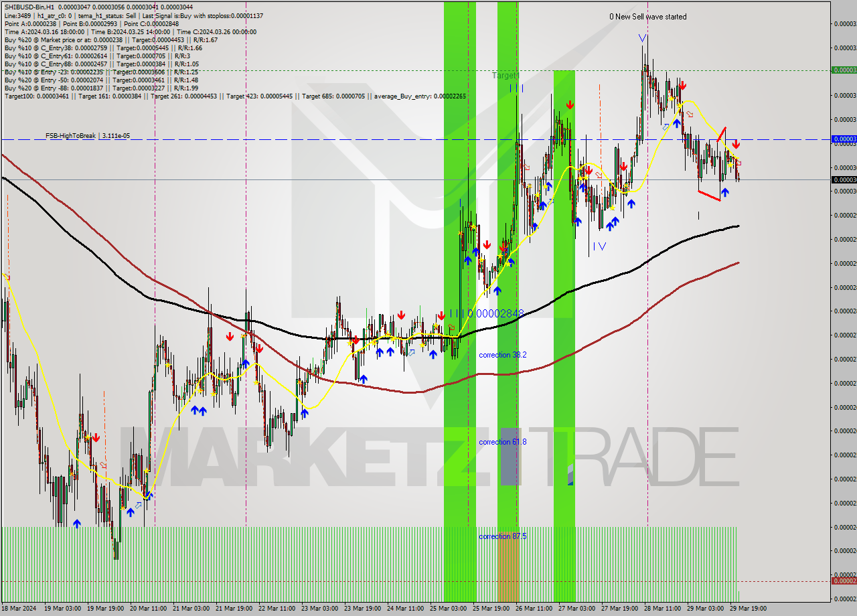The height and width of the screenshot is (616, 857).
Task: Click the '29 Mar 03:00' time axis label
Action: pos(705,609)
